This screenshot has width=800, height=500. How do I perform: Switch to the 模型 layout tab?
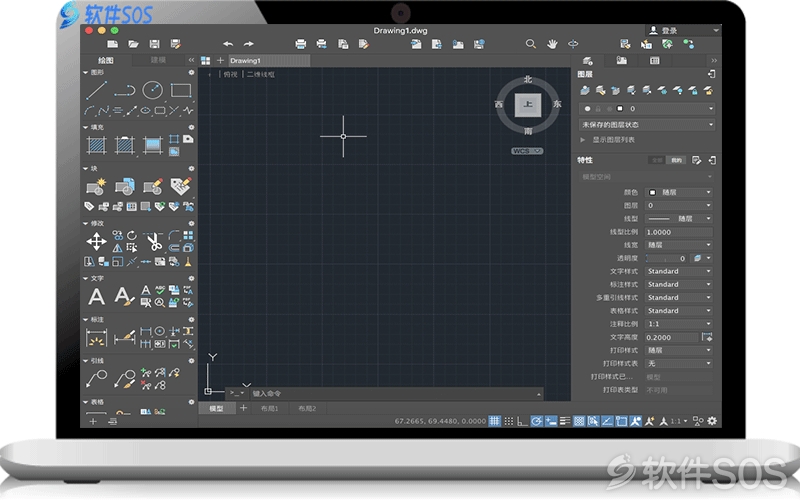click(216, 409)
